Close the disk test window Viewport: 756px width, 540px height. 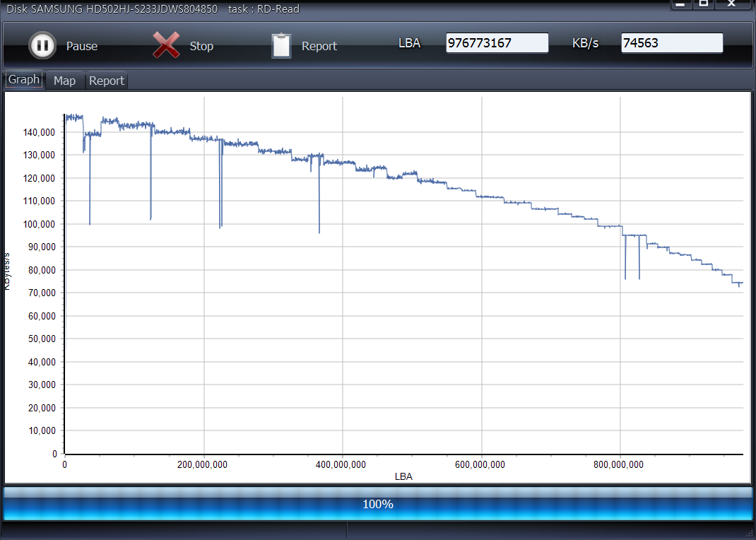click(732, 4)
